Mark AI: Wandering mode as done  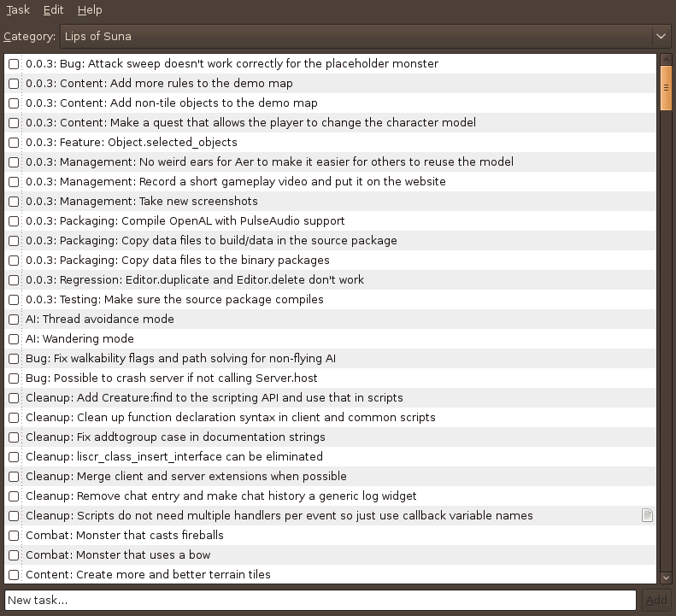click(14, 339)
